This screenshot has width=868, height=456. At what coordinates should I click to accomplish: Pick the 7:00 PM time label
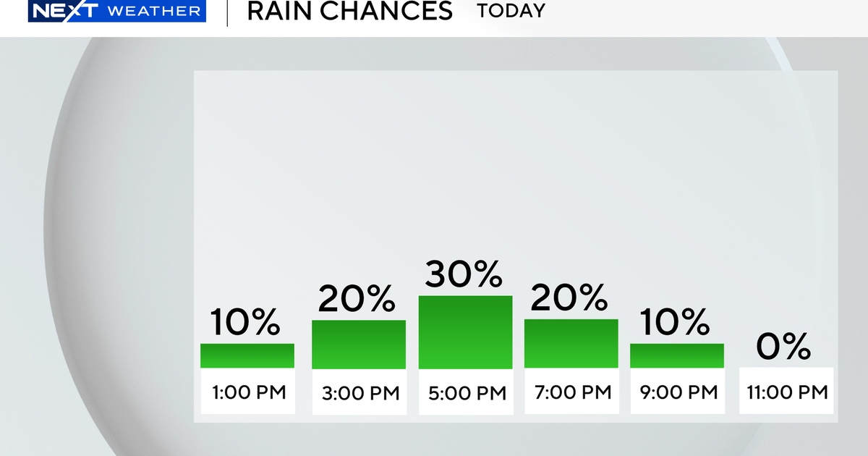point(571,392)
